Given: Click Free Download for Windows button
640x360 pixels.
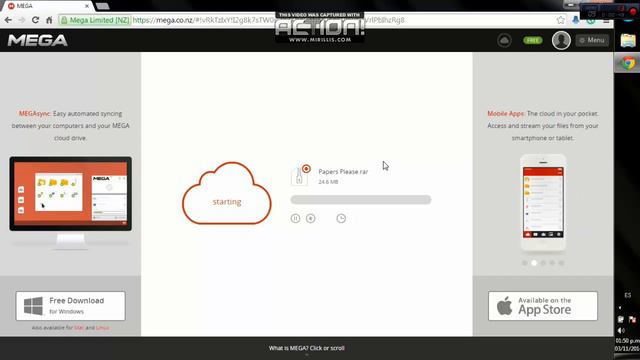Looking at the screenshot, I should (x=71, y=306).
